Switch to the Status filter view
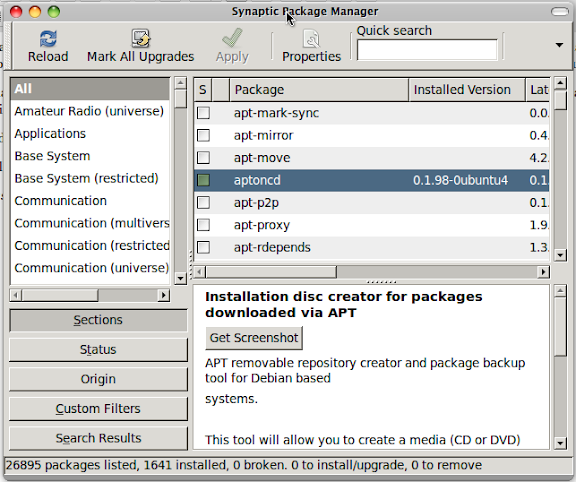This screenshot has width=576, height=482. [98, 349]
